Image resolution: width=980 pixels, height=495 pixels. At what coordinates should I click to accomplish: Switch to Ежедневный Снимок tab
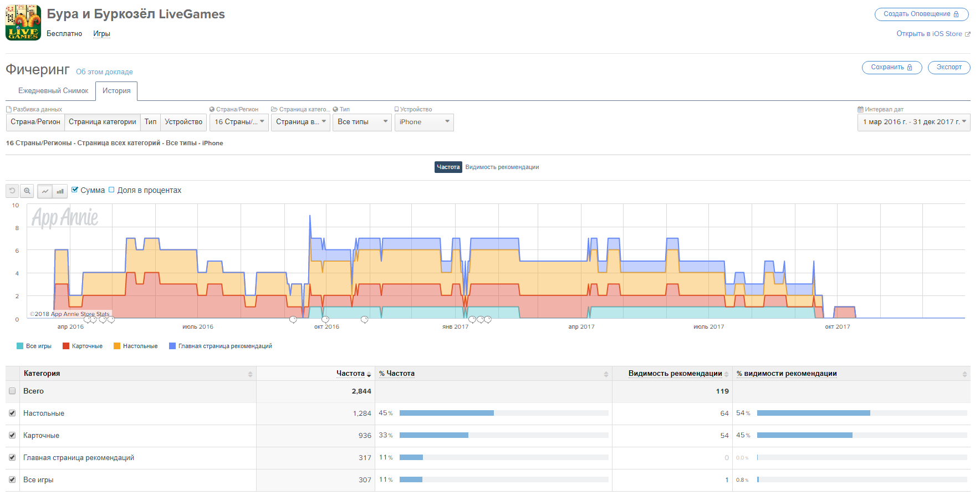pyautogui.click(x=53, y=91)
